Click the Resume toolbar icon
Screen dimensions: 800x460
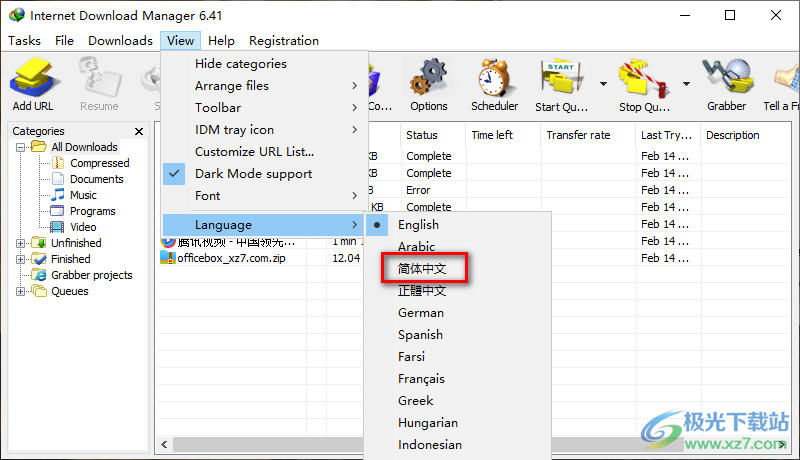[99, 78]
